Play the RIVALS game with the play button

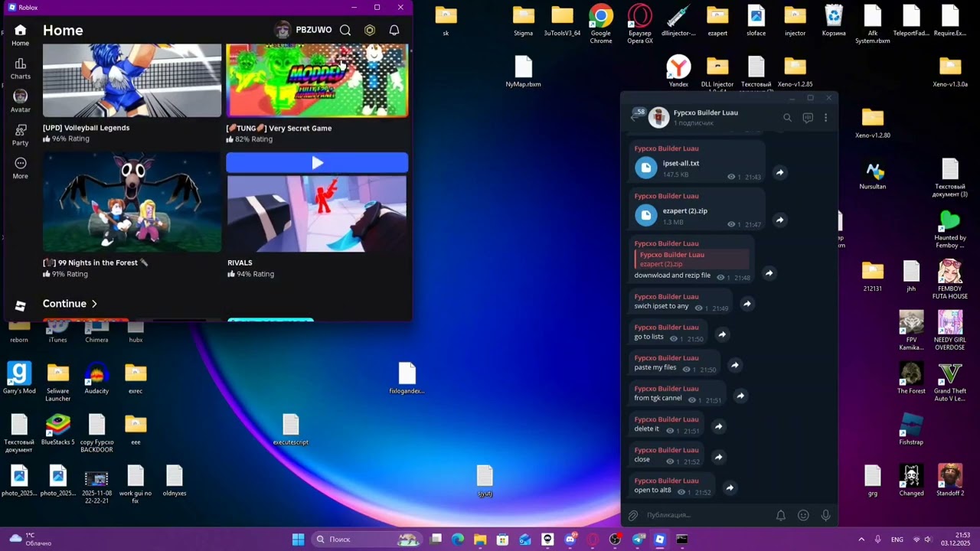point(317,162)
